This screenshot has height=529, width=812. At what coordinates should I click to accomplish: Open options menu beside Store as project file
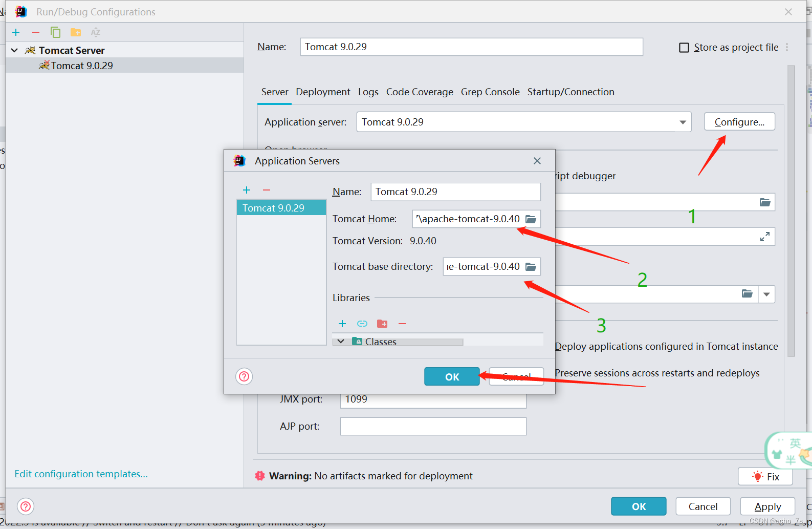(x=787, y=47)
